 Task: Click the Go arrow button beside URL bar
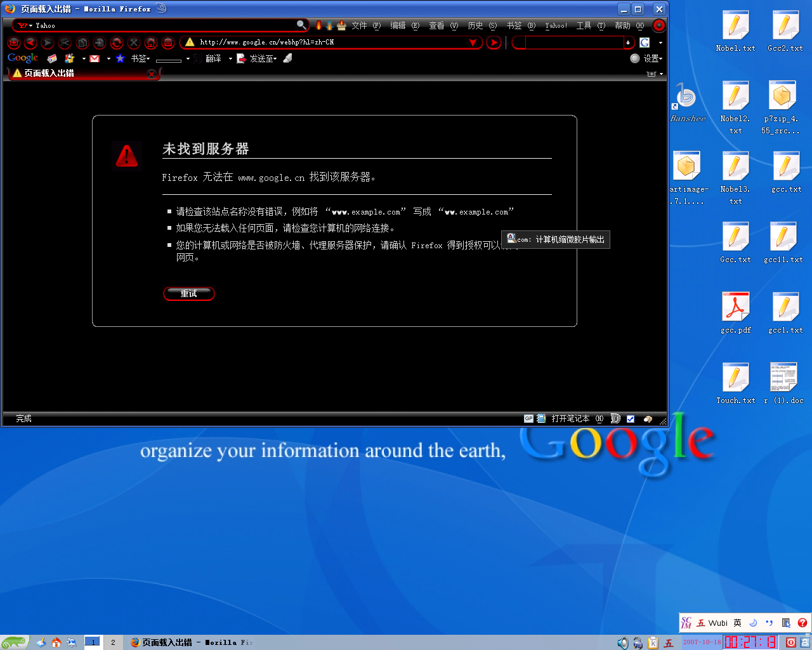pos(494,43)
